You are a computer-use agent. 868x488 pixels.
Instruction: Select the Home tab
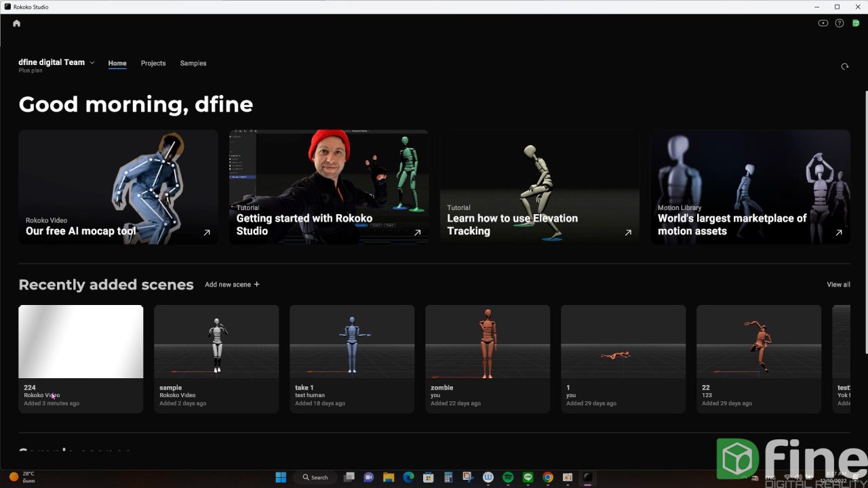[117, 63]
